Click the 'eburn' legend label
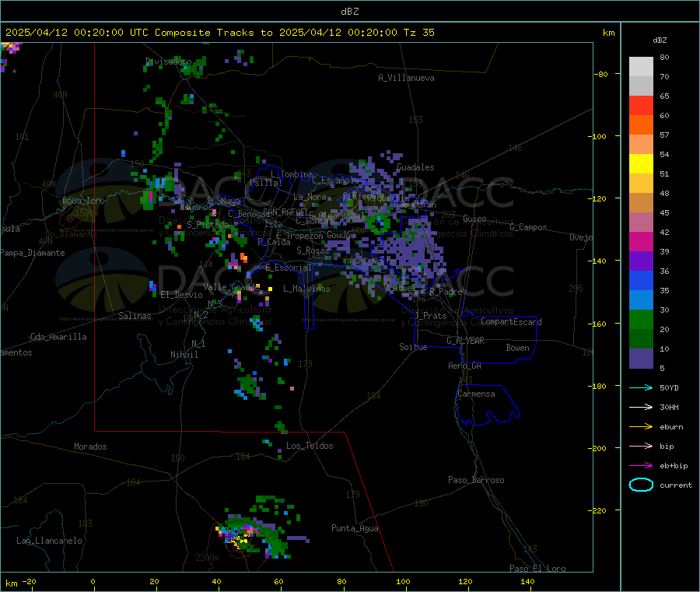Image resolution: width=700 pixels, height=592 pixels. (671, 426)
